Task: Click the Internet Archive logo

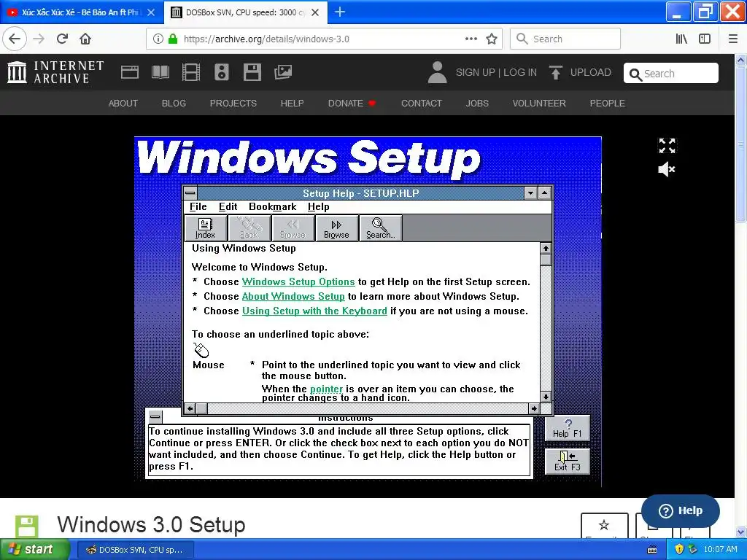Action: pyautogui.click(x=55, y=72)
